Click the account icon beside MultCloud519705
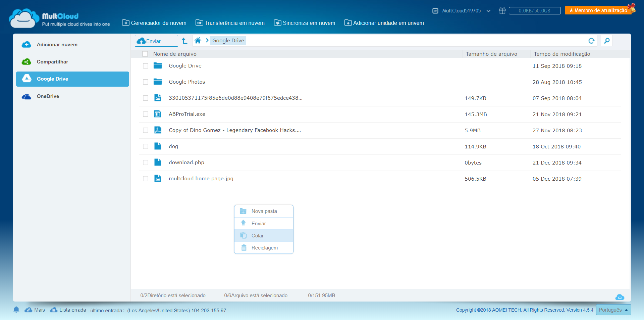The height and width of the screenshot is (320, 644). coord(435,11)
